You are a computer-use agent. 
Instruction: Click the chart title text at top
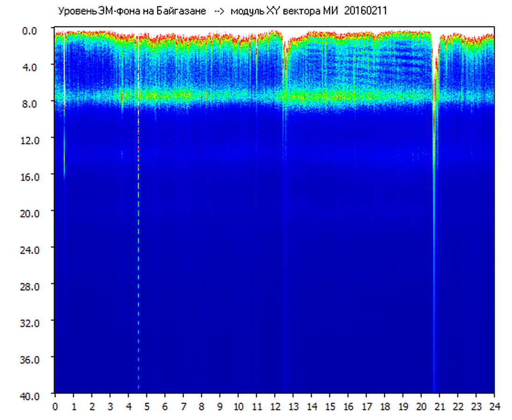(222, 11)
